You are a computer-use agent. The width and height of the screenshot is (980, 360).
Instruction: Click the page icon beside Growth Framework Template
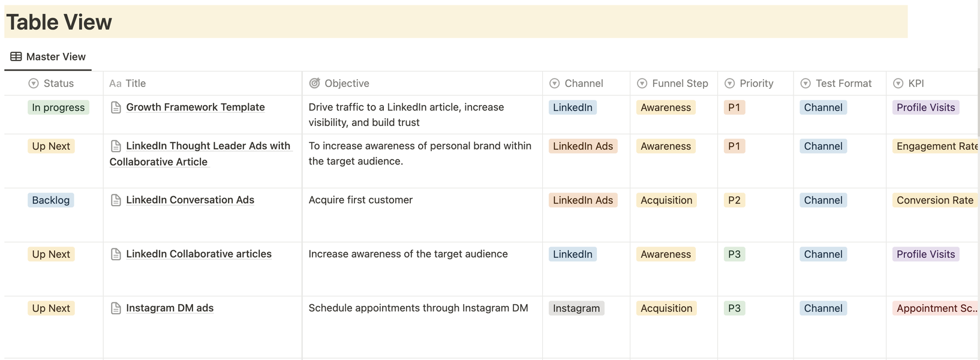(116, 107)
